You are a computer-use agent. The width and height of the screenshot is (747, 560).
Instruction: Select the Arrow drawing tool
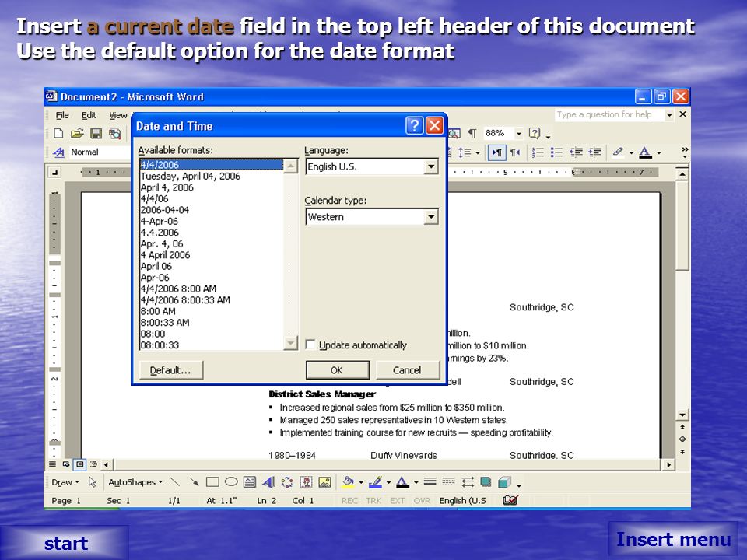point(194,482)
